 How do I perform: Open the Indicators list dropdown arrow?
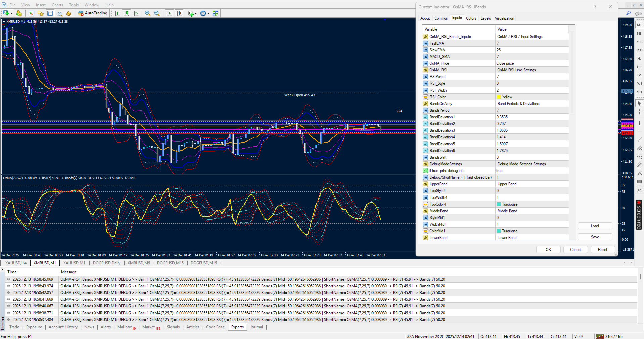tap(196, 14)
